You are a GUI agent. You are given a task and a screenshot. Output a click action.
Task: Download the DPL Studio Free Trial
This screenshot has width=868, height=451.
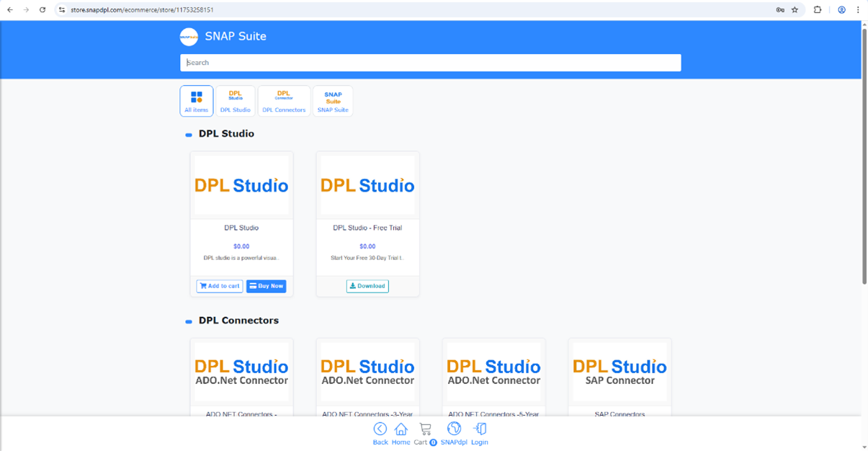pyautogui.click(x=367, y=286)
